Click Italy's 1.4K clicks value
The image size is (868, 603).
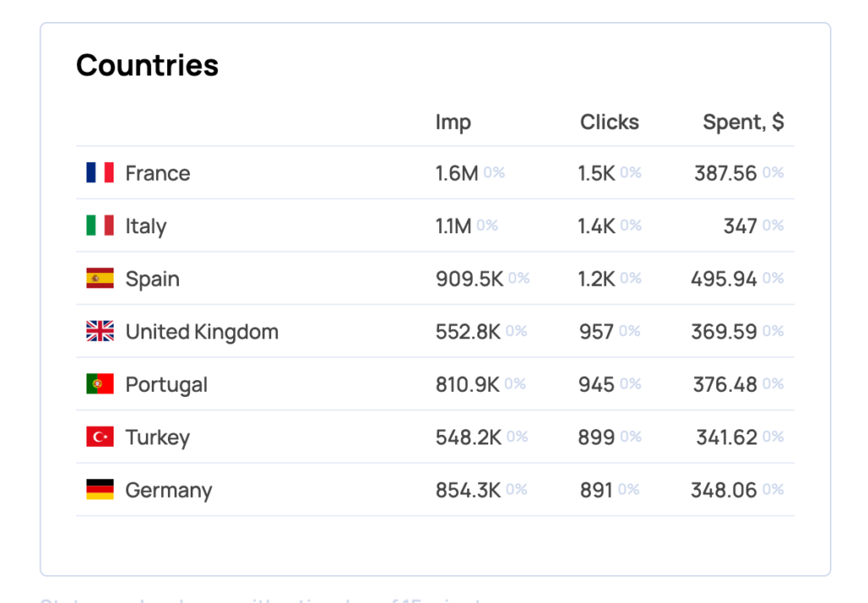coord(597,226)
